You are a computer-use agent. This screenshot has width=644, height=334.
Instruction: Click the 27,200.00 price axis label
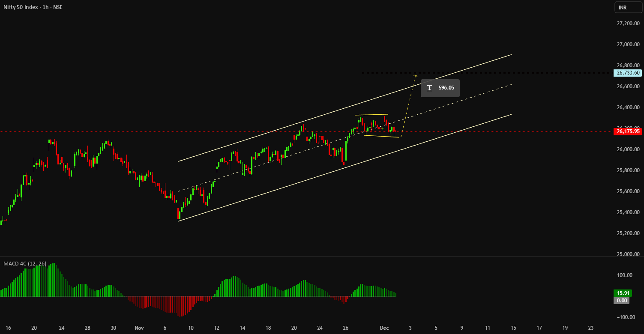(628, 24)
